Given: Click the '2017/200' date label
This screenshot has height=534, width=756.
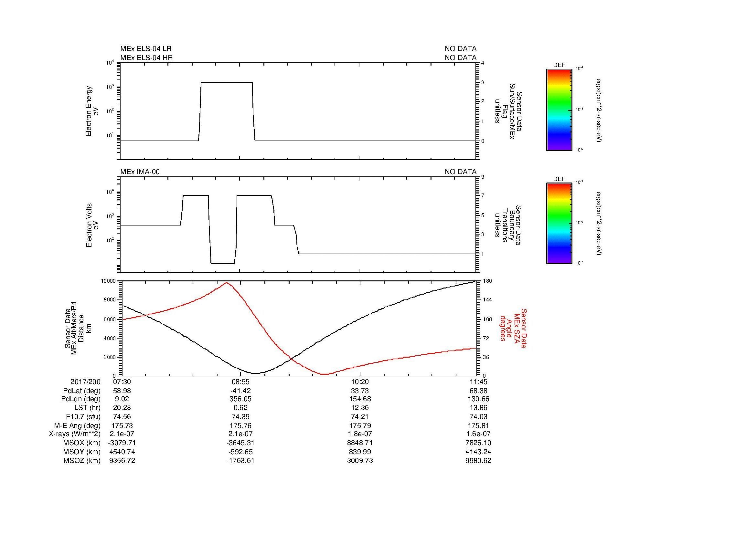Looking at the screenshot, I should point(85,382).
